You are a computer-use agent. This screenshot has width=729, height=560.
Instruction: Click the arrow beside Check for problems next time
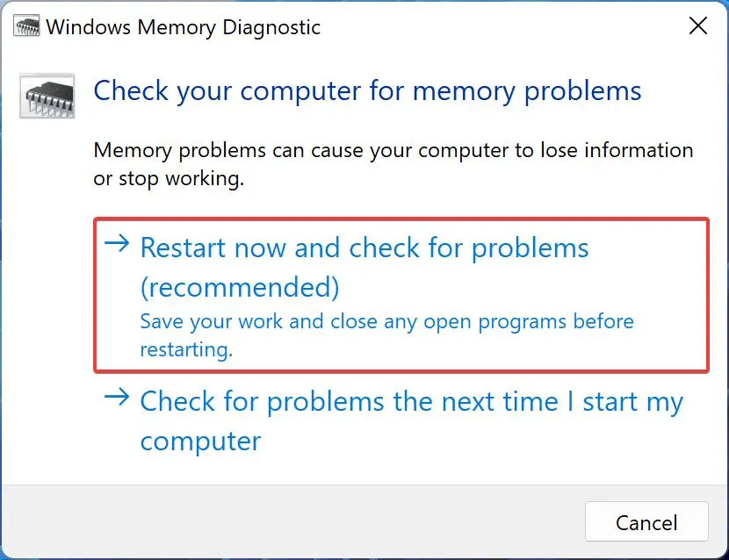(x=117, y=399)
